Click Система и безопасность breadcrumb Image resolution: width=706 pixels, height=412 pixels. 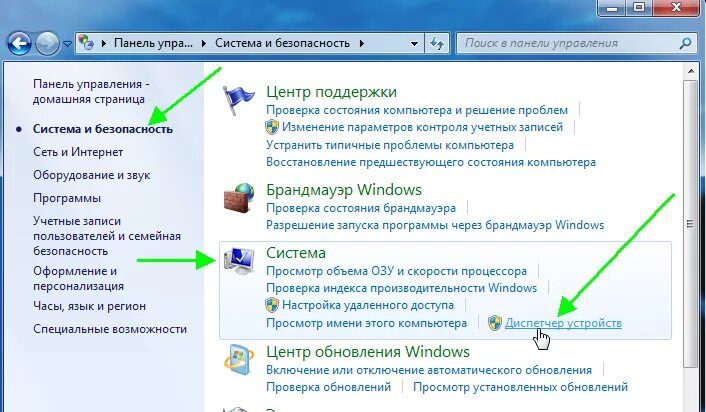point(282,43)
